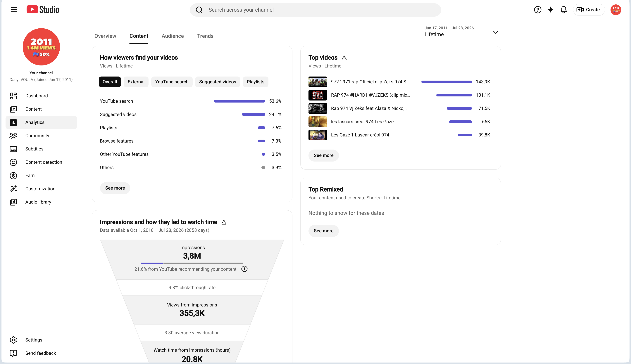Image resolution: width=631 pixels, height=364 pixels.
Task: Click the info icon beside recommending content
Action: pos(244,269)
